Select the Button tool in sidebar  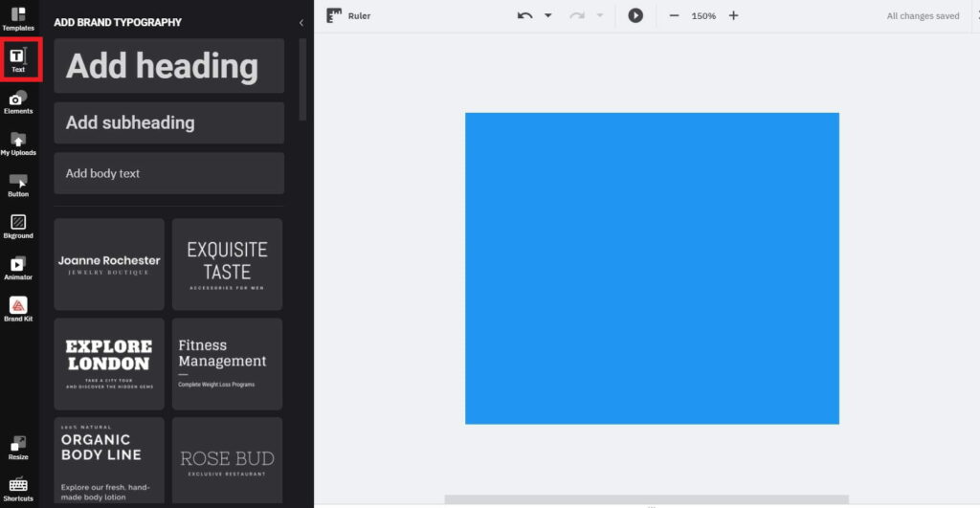[x=18, y=185]
